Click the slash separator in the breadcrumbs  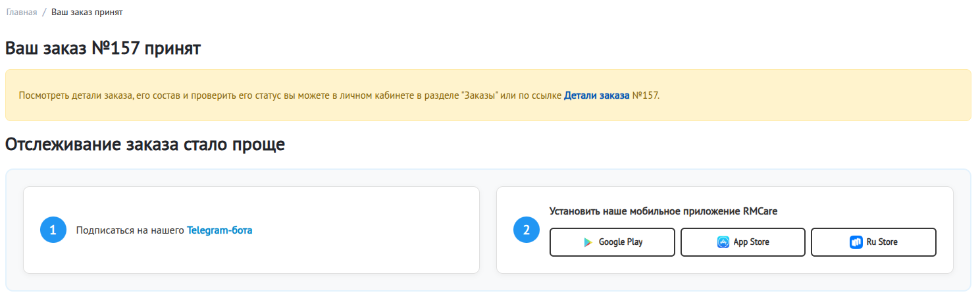(44, 13)
